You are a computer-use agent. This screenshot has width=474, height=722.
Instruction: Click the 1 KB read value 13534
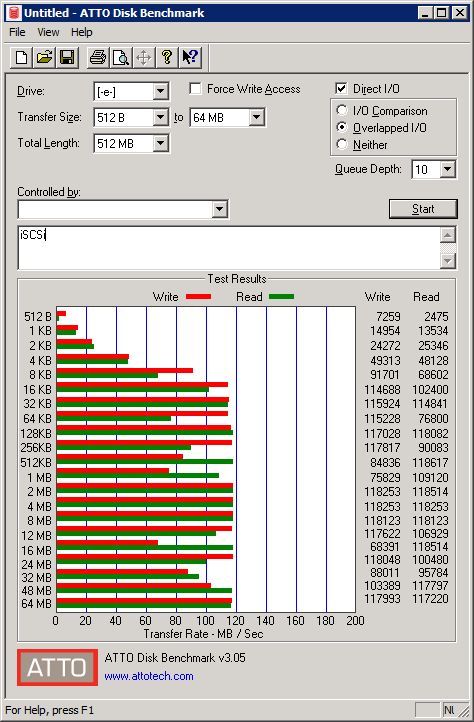433,331
